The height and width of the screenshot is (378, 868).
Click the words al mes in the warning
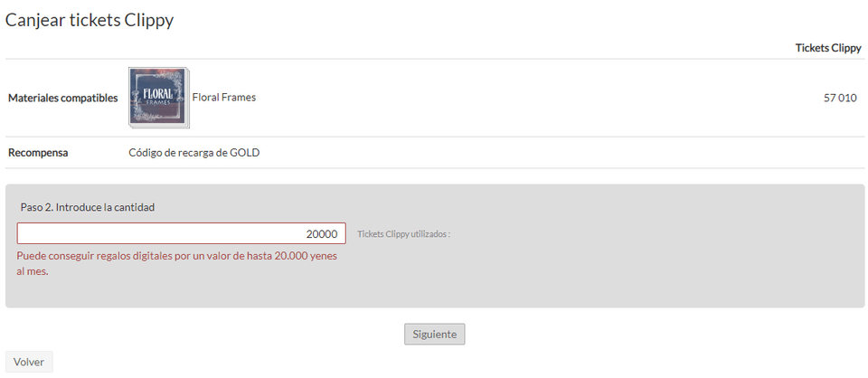point(32,271)
